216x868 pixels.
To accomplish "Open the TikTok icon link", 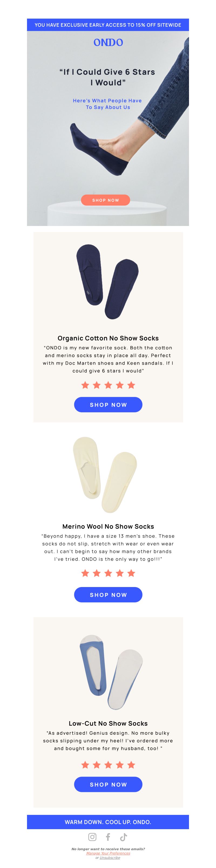I will tap(124, 837).
